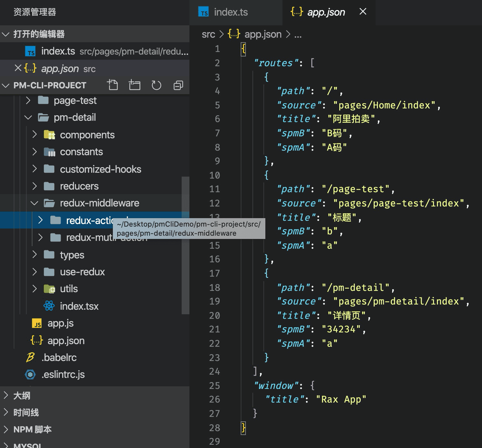This screenshot has width=482, height=448.
Task: Refresh the explorer file tree
Action: (156, 85)
